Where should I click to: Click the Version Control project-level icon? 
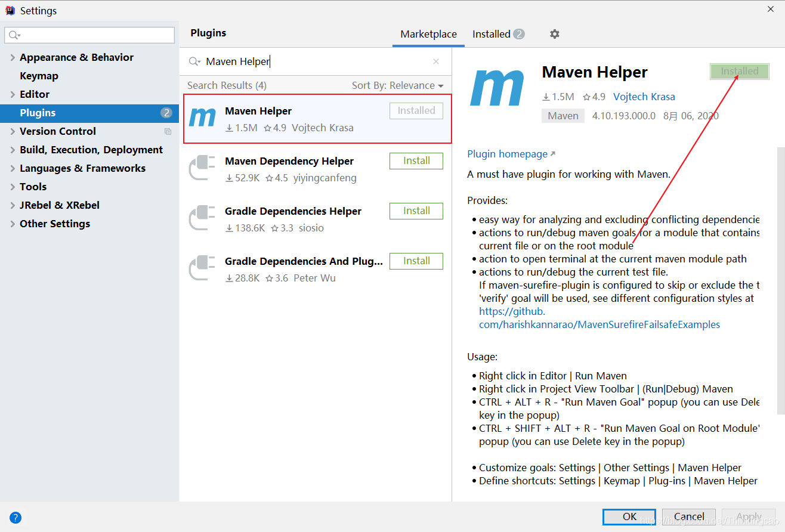pyautogui.click(x=168, y=131)
